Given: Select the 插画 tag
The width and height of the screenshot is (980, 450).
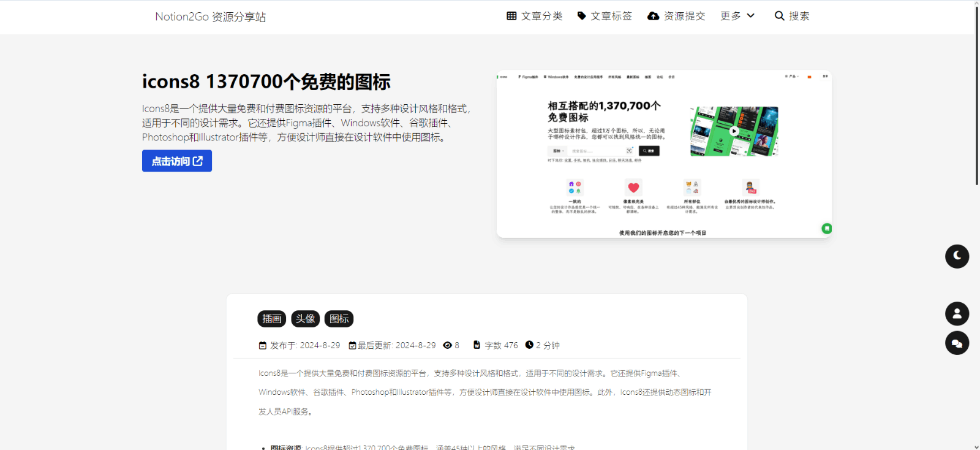Looking at the screenshot, I should click(x=272, y=319).
